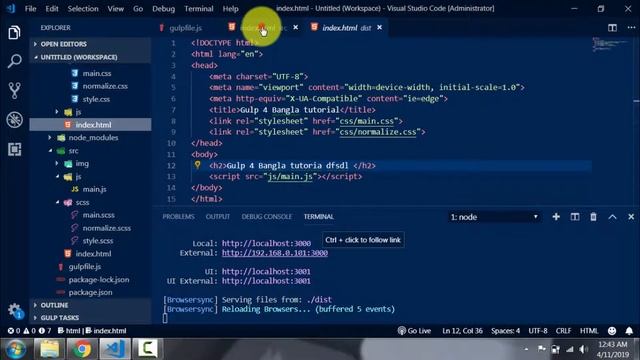Start Go Live server from status bar
Viewport: 640px width, 360px height.
pyautogui.click(x=414, y=331)
